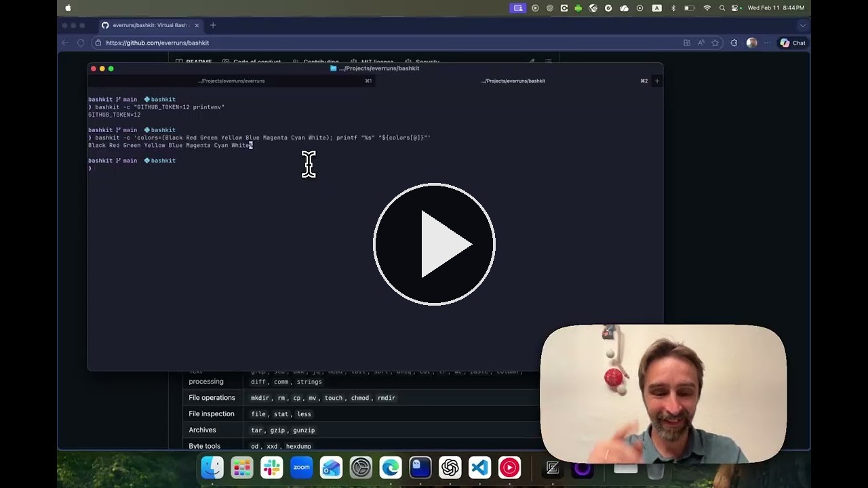
Task: Add a new terminal tab
Action: pos(656,81)
